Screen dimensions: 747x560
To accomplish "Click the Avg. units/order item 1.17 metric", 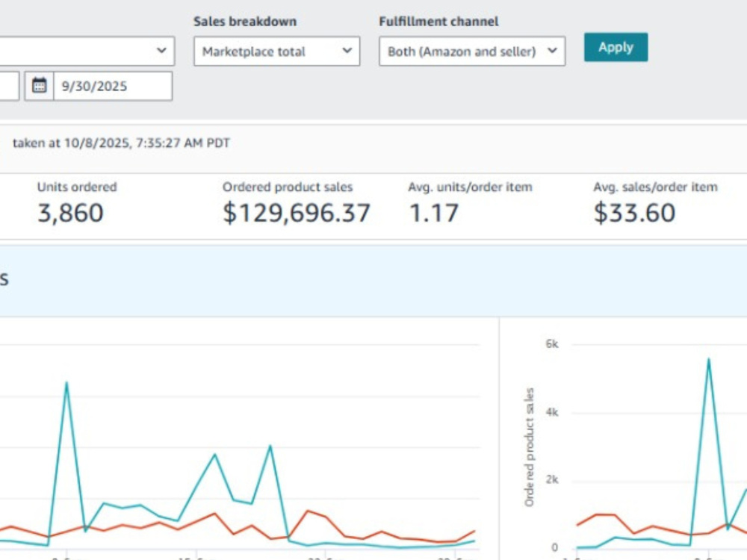I will point(434,212).
